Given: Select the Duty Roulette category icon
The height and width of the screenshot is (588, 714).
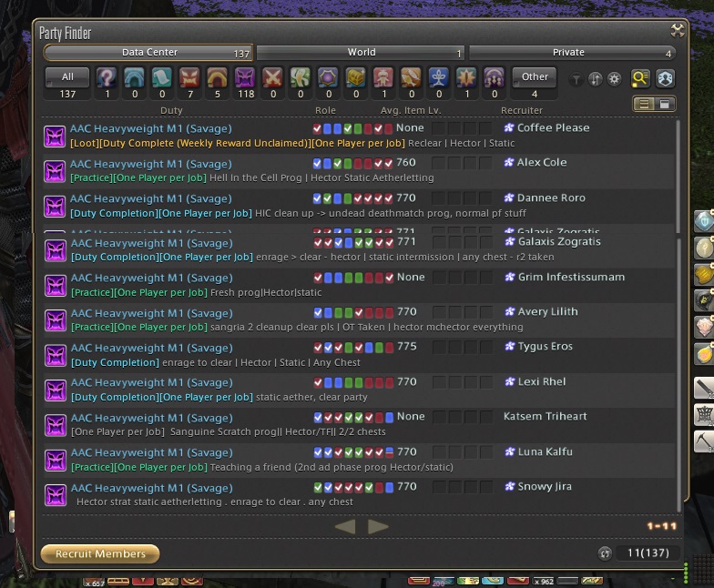Looking at the screenshot, I should 106,77.
